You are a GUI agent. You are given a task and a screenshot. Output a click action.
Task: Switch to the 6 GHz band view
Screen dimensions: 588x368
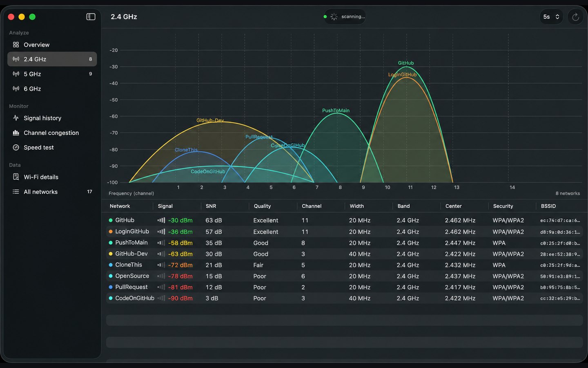pos(52,89)
